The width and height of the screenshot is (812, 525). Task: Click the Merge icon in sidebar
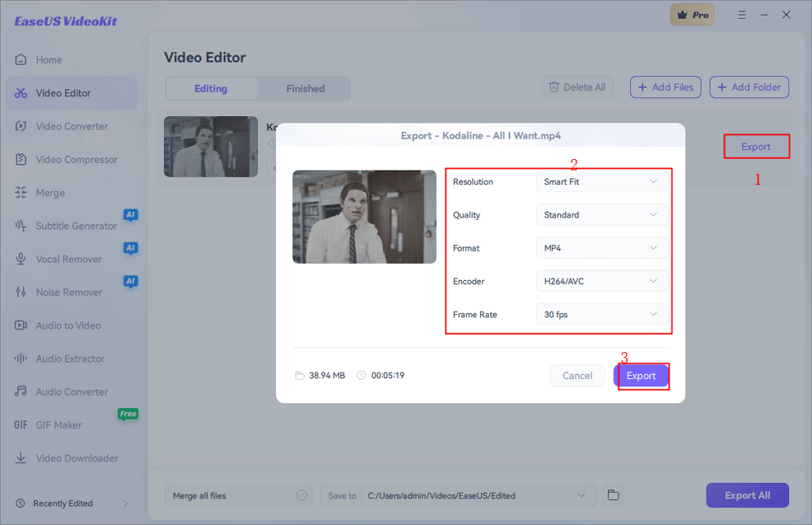21,192
